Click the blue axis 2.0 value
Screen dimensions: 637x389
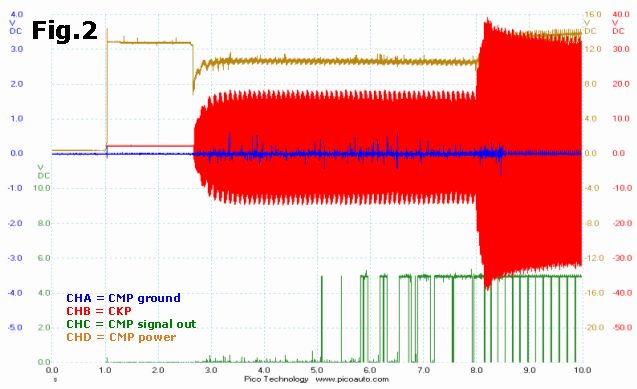pyautogui.click(x=17, y=84)
